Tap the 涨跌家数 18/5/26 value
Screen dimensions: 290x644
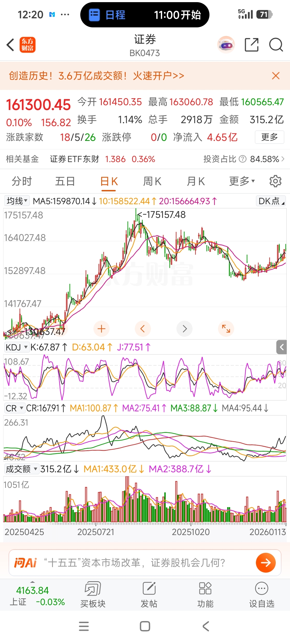pos(78,137)
